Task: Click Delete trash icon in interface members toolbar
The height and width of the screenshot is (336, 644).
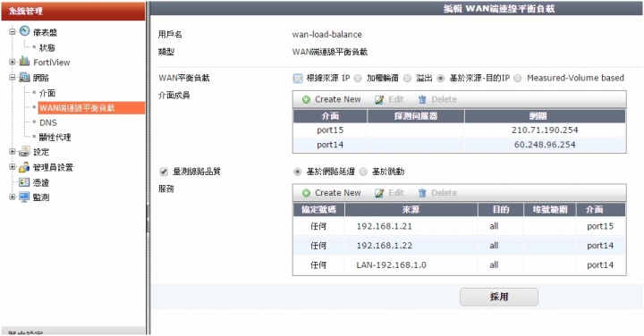Action: click(422, 100)
